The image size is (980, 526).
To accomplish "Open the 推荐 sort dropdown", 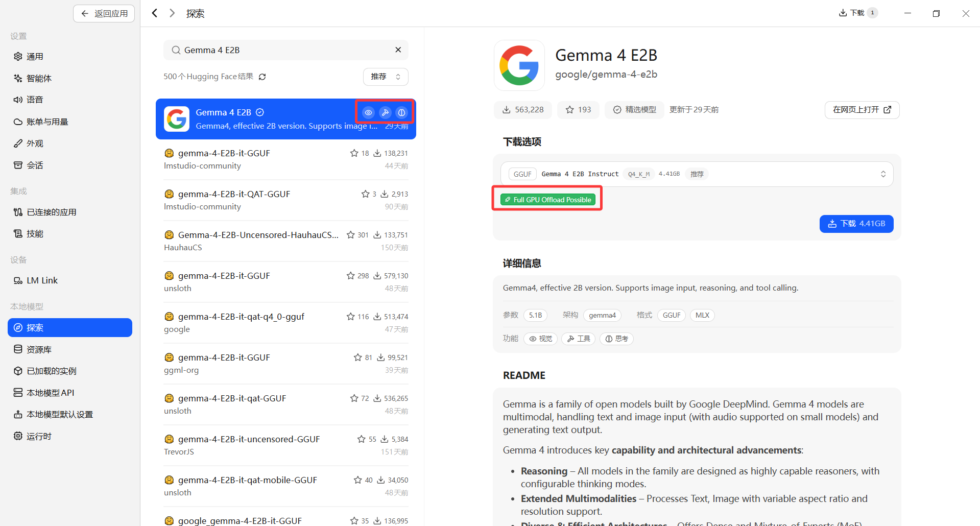I will click(386, 77).
